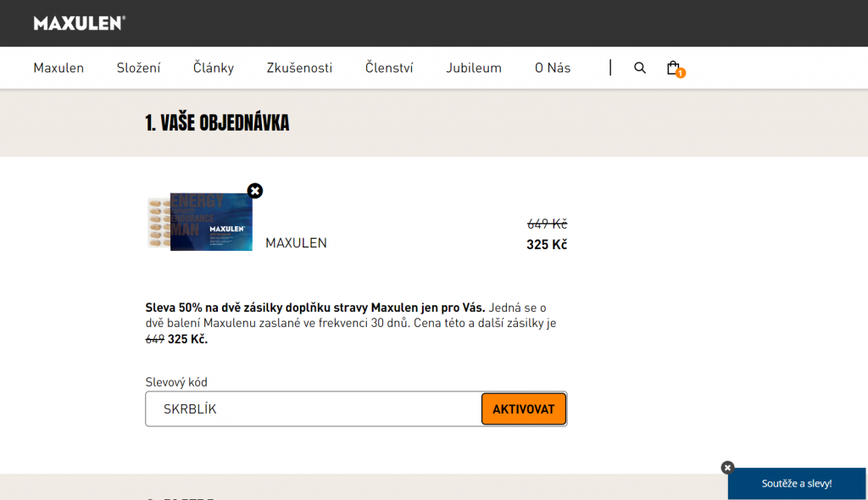Open the search magnifier icon
868x500 pixels.
(x=640, y=68)
